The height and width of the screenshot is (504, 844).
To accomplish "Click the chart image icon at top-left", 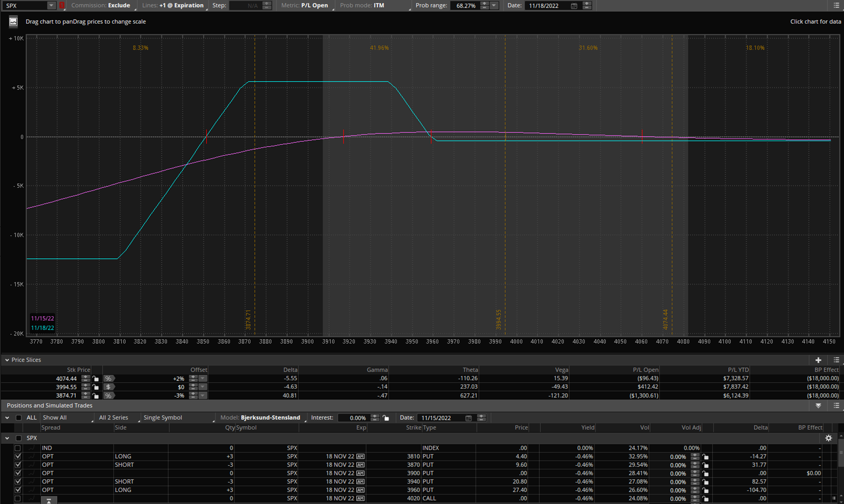I will click(13, 22).
